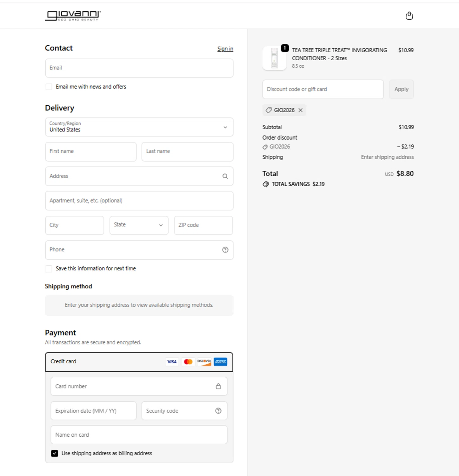Open the shopping bag cart icon
This screenshot has height=476, width=459.
point(409,16)
